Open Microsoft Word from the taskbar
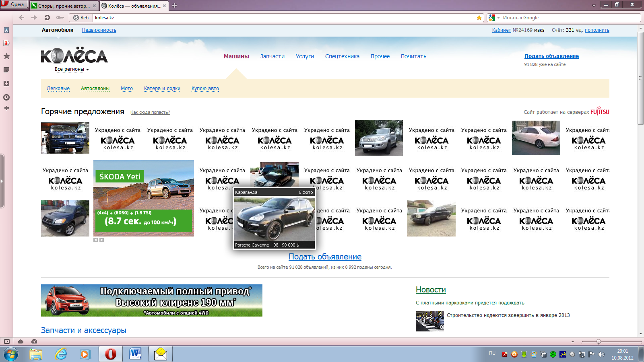The width and height of the screenshot is (644, 362). pos(135,354)
